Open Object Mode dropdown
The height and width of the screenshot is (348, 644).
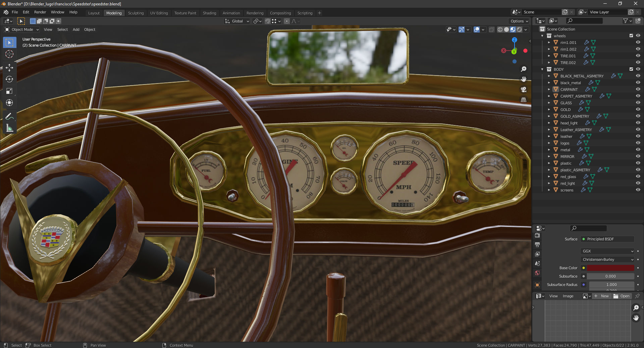(22, 30)
